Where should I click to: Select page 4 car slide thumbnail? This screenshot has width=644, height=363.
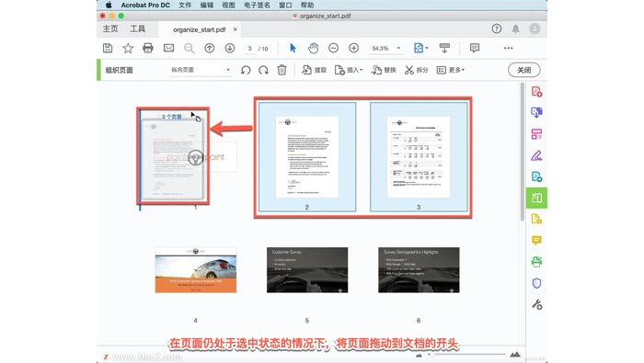[x=195, y=270]
